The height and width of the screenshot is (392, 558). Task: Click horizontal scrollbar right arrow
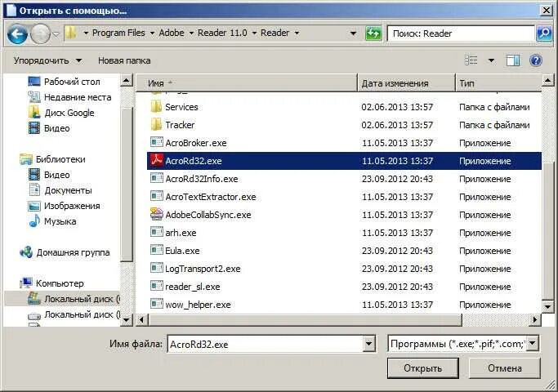(x=535, y=320)
